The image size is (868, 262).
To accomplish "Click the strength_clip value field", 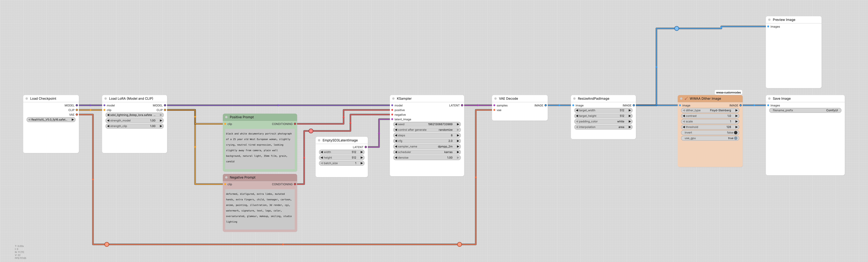I will [x=134, y=126].
